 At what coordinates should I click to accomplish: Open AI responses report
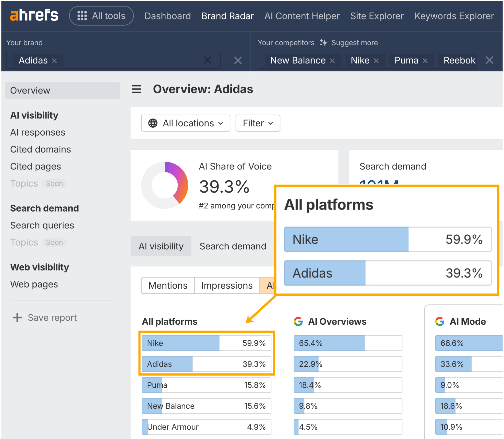(38, 132)
